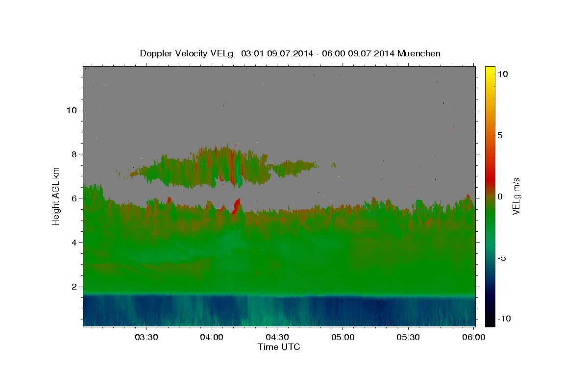Image resolution: width=588 pixels, height=392 pixels.
Task: Click the colorbar tick label '0'
Action: coord(500,196)
